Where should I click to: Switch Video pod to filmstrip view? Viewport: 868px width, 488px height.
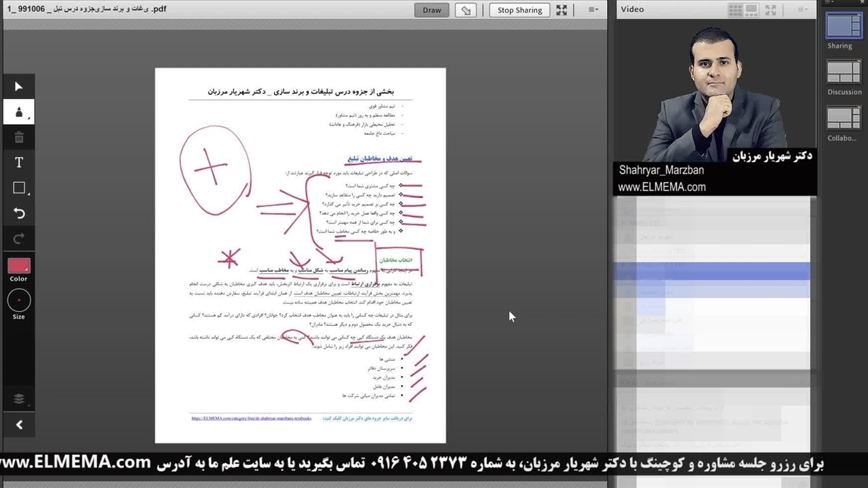click(x=752, y=10)
